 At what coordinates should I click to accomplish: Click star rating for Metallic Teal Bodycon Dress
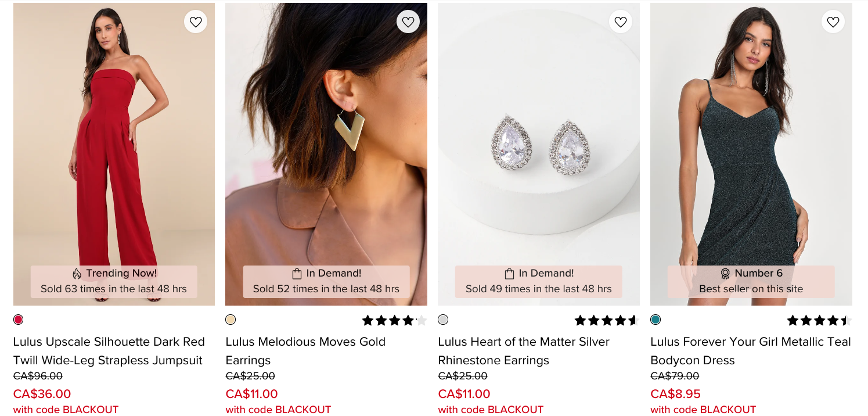(x=819, y=320)
